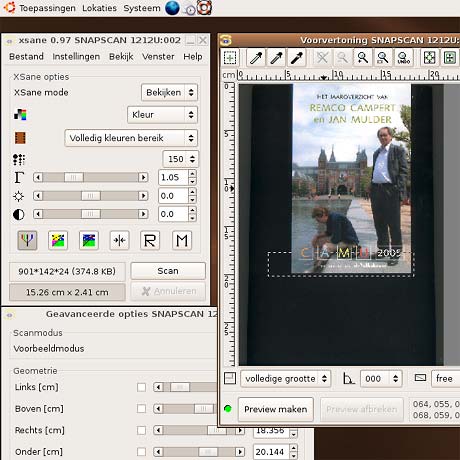Image resolution: width=460 pixels, height=460 pixels.
Task: Click the zoom in magnifier in preview toolbar
Action: click(x=363, y=58)
